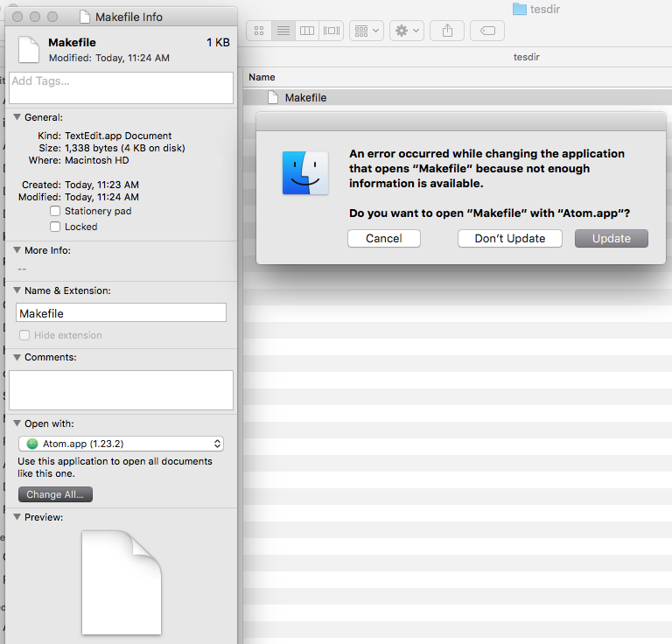Click Cancel in the error dialog
Image resolution: width=672 pixels, height=644 pixels.
click(384, 239)
